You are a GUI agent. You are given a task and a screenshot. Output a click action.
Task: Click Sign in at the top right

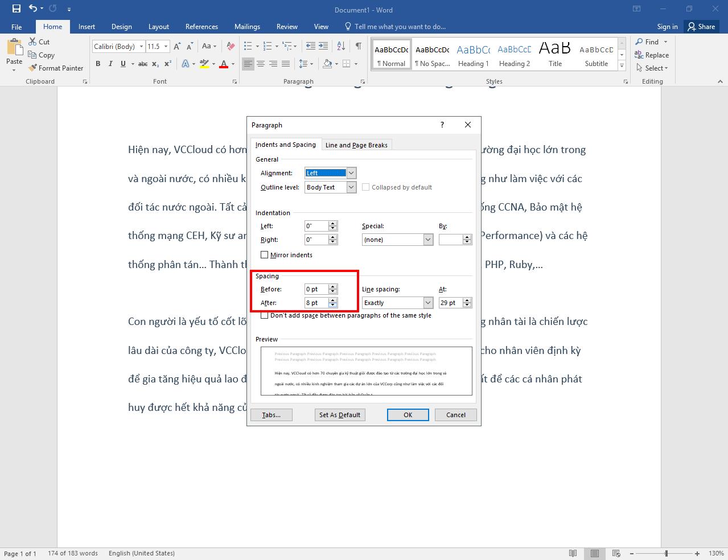click(x=667, y=27)
